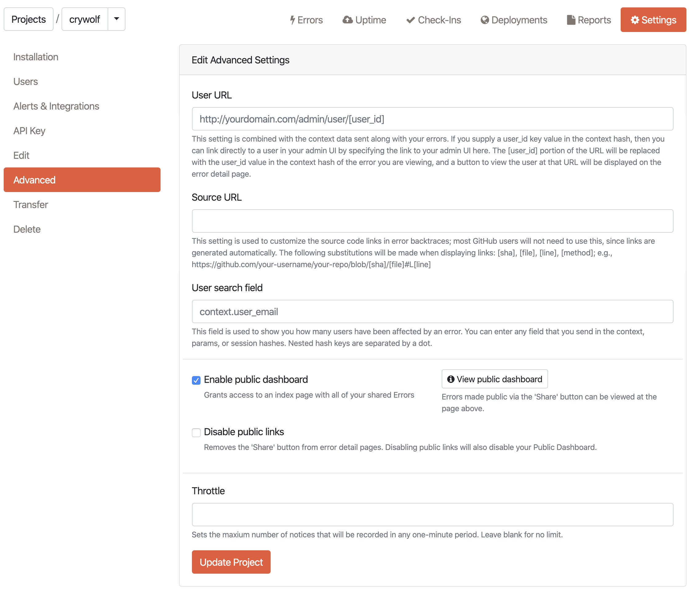
Task: Click the lightning bolt Errors icon
Action: 292,20
